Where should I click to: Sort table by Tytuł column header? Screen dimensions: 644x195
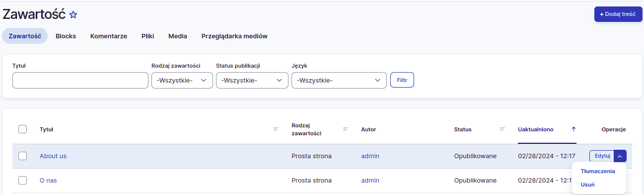point(47,129)
